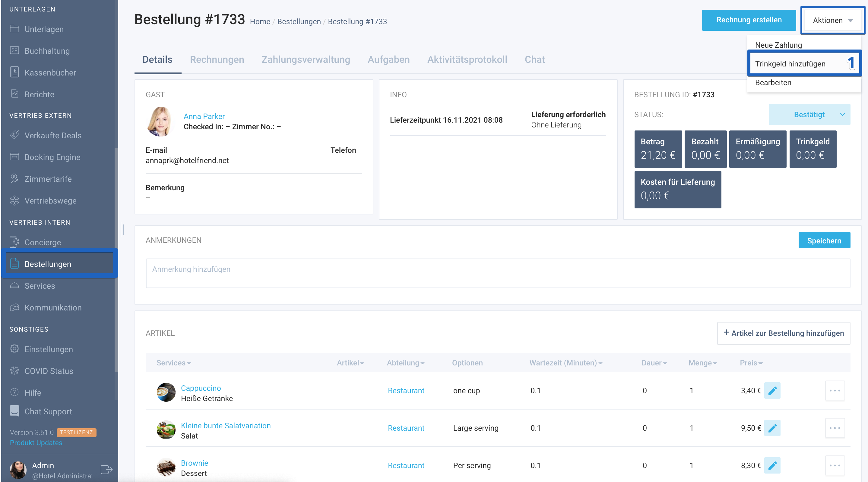This screenshot has width=868, height=482.
Task: Click the logout icon next to Admin
Action: point(106,470)
